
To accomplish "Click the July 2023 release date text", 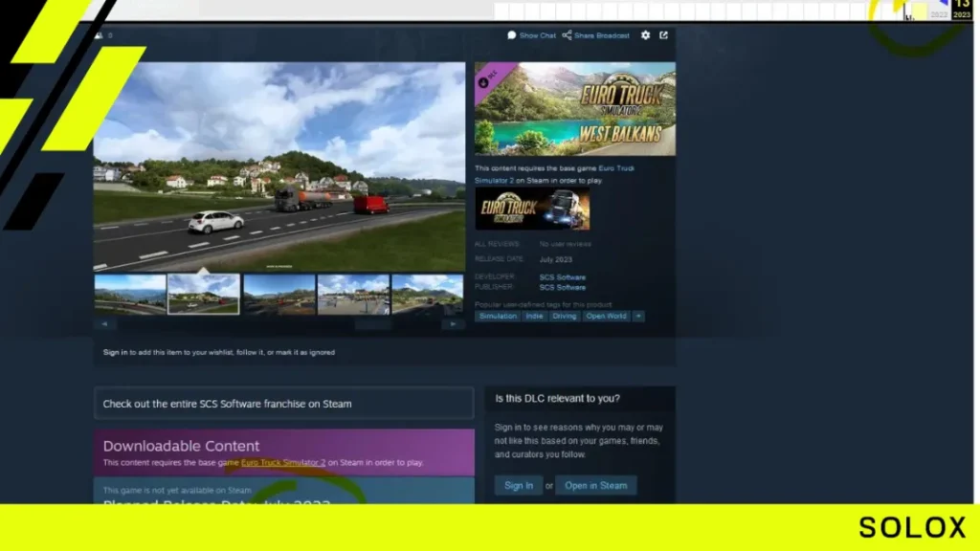I will tap(556, 259).
